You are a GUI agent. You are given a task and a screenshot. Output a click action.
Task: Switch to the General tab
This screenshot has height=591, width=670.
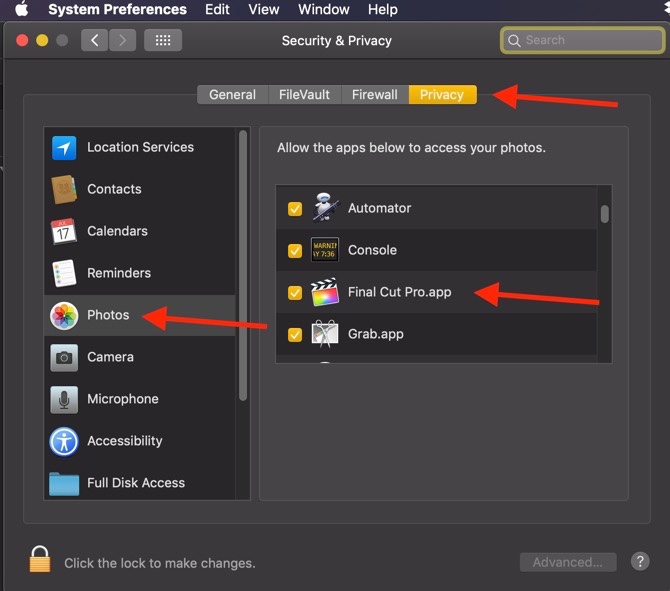click(x=232, y=94)
